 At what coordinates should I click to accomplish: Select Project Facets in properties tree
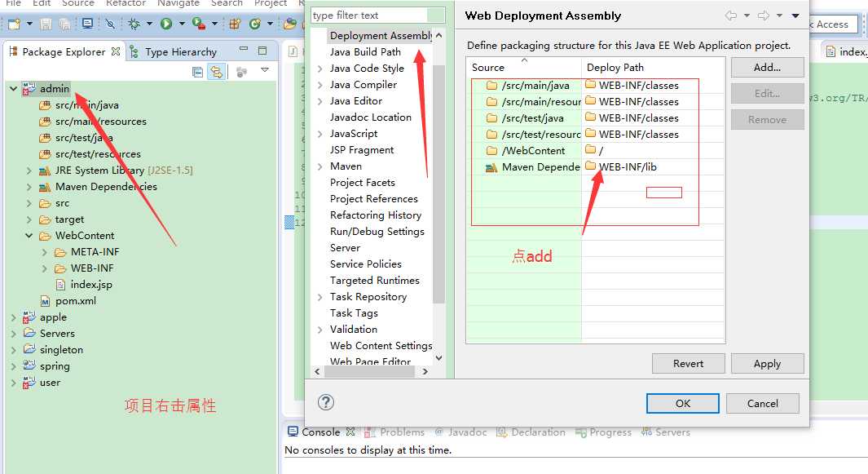click(x=362, y=183)
